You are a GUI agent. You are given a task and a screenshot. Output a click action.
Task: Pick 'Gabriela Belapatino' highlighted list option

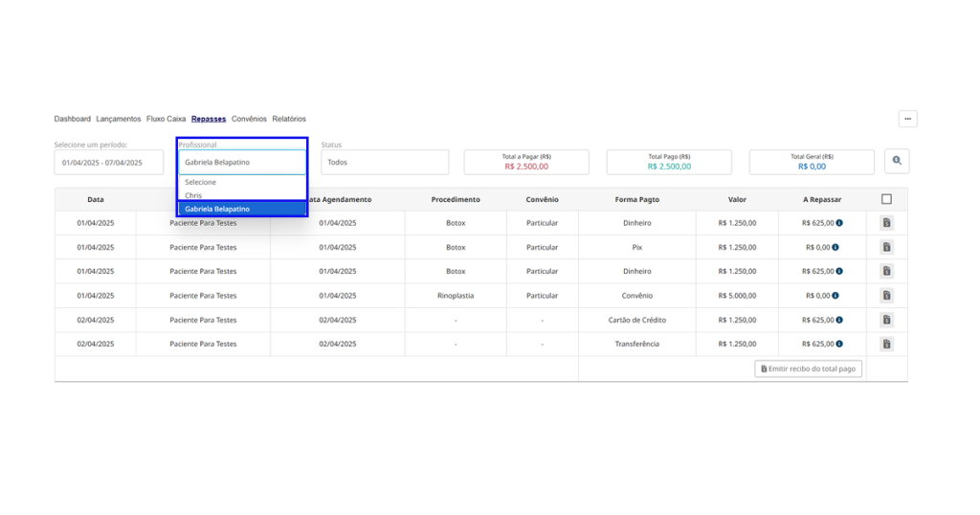pos(242,209)
